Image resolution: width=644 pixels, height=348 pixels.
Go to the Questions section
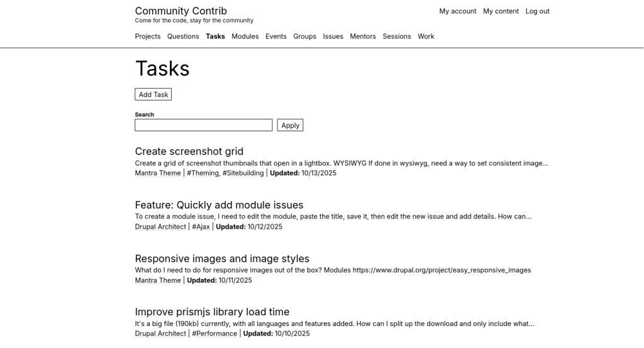183,36
